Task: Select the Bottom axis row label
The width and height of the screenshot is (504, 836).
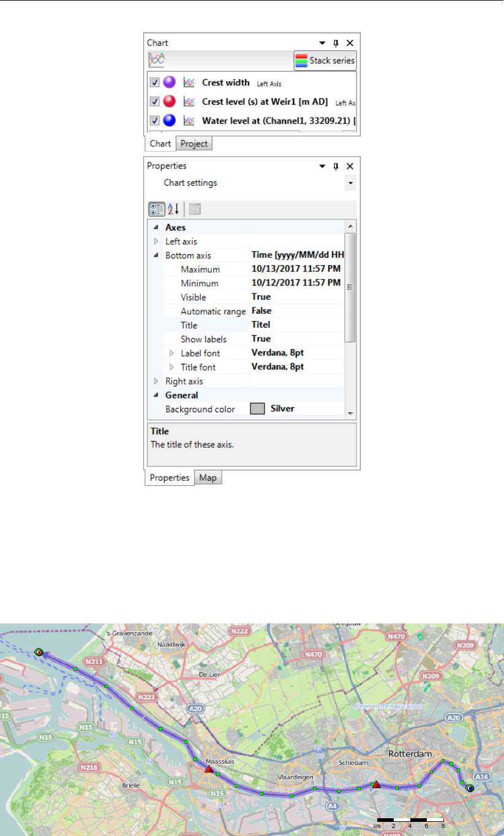Action: [188, 255]
